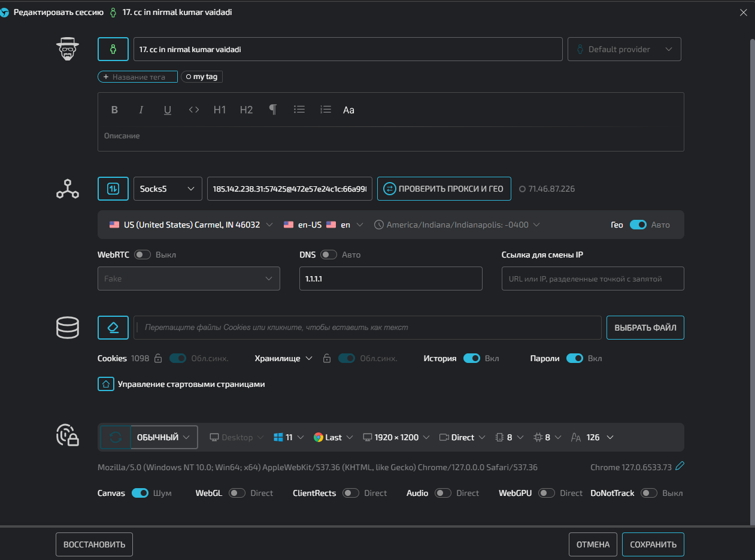Enable the WebRTC toggle

(142, 255)
